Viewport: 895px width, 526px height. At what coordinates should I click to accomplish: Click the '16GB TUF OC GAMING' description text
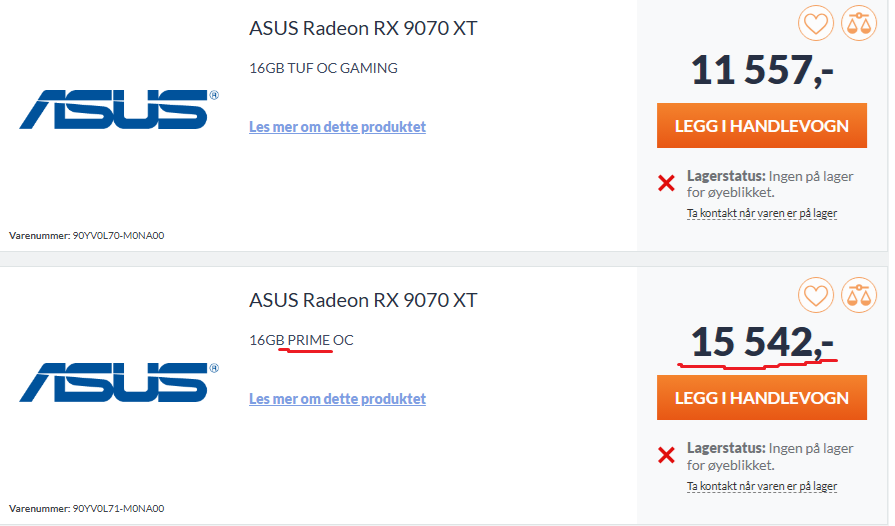[323, 68]
